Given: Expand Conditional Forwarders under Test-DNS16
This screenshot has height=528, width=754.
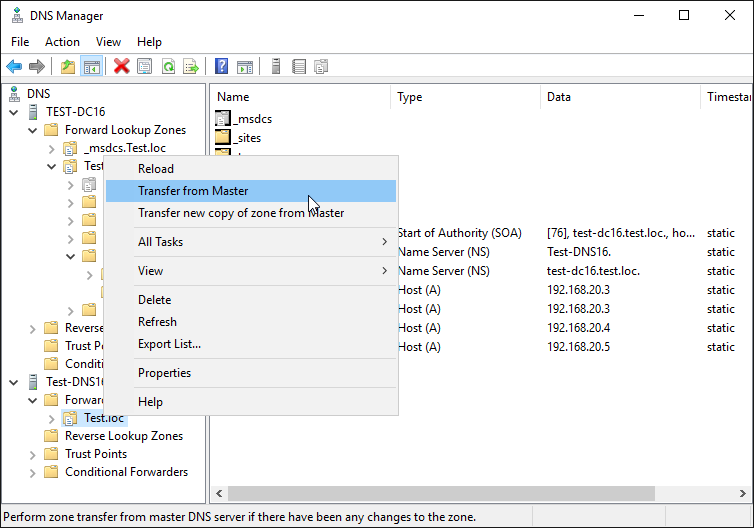Looking at the screenshot, I should pos(32,473).
